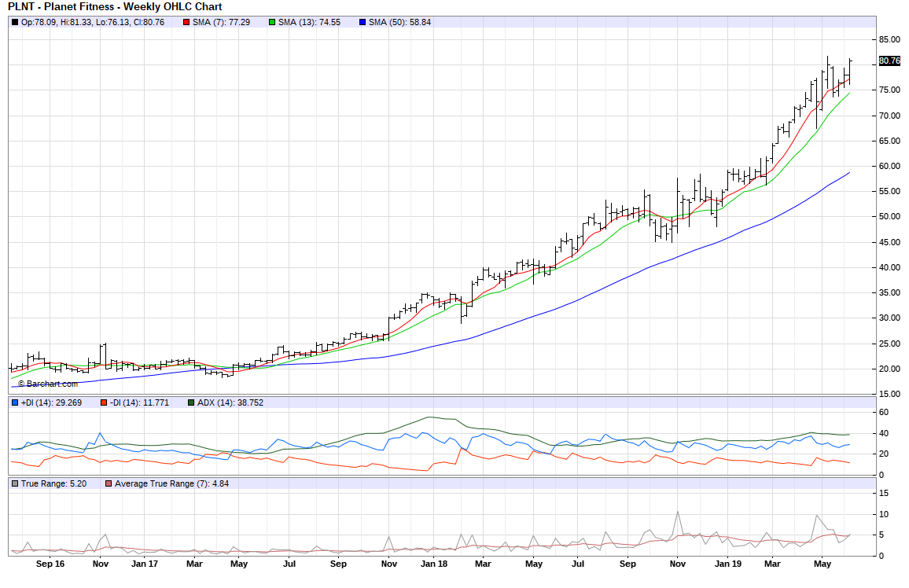Click the black OHLC legend swatch
The height and width of the screenshot is (588, 909).
point(15,22)
